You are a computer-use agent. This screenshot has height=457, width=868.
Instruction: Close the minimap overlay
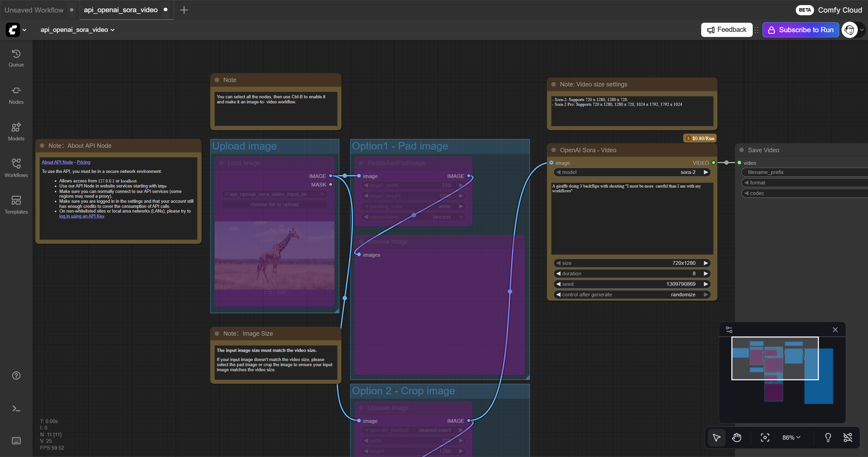(835, 330)
